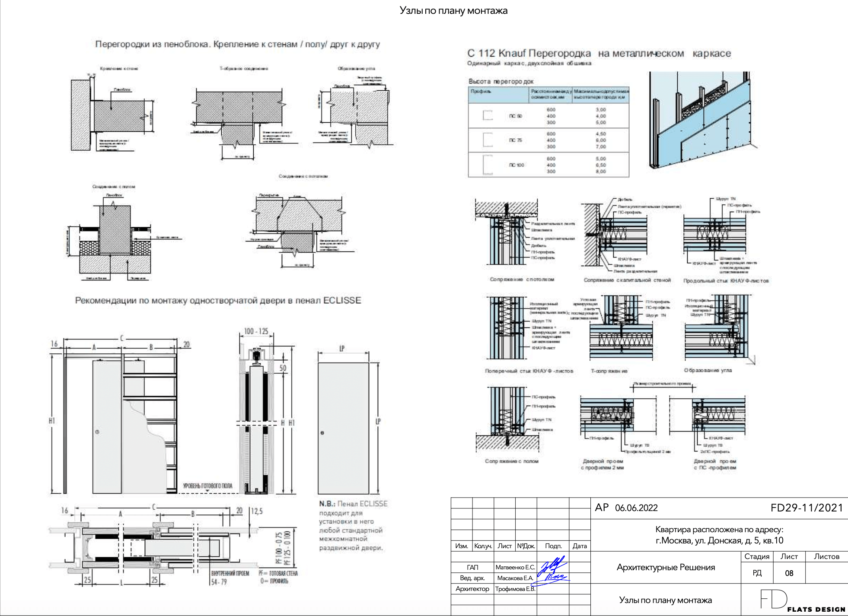The image size is (848, 616).
Task: Click the caption 'Сопряжение с капитальной стеной'
Action: [627, 280]
